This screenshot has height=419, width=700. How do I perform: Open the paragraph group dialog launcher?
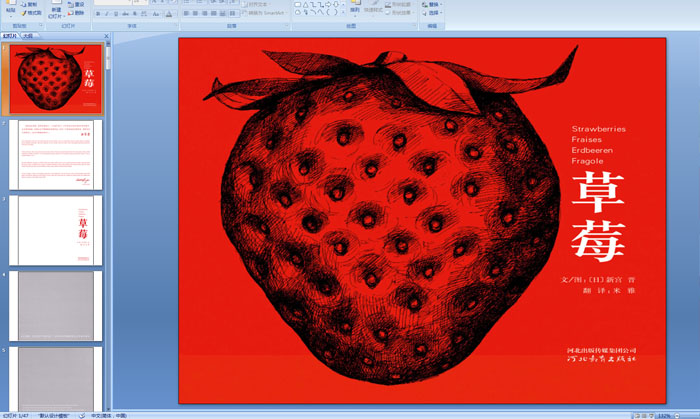(287, 26)
